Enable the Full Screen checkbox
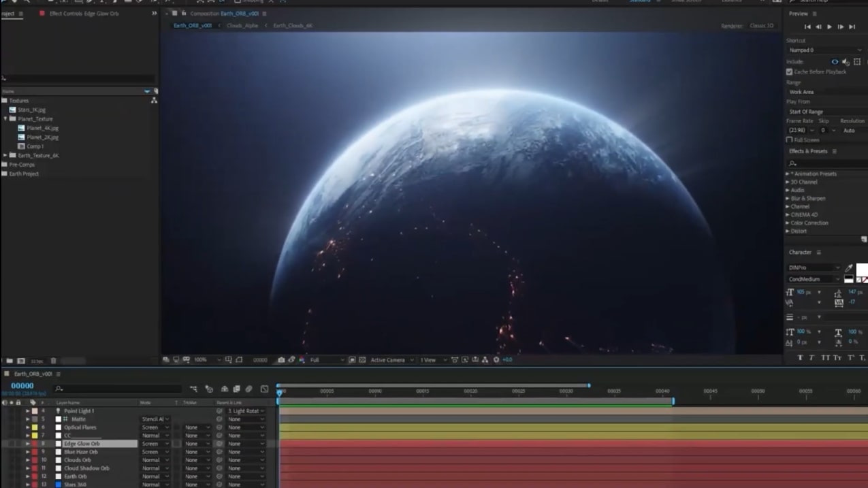This screenshot has width=868, height=488. 790,140
